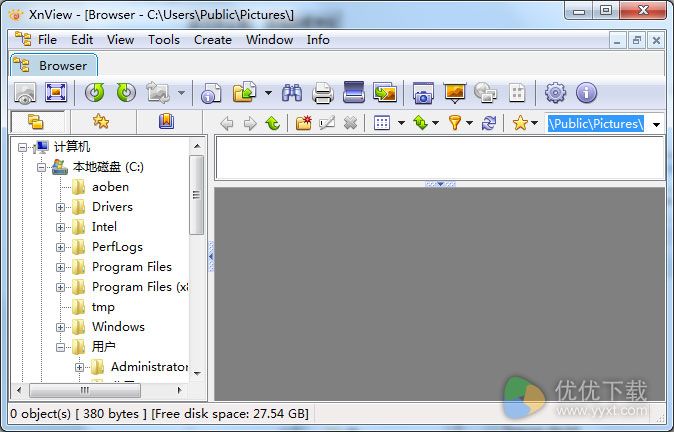Viewport: 674px width, 432px height.
Task: Expand the Drivers folder node
Action: (x=61, y=208)
